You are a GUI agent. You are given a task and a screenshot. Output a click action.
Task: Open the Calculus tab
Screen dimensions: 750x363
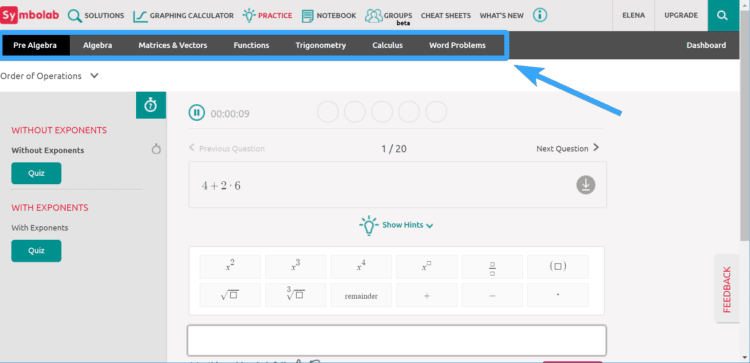(x=387, y=45)
